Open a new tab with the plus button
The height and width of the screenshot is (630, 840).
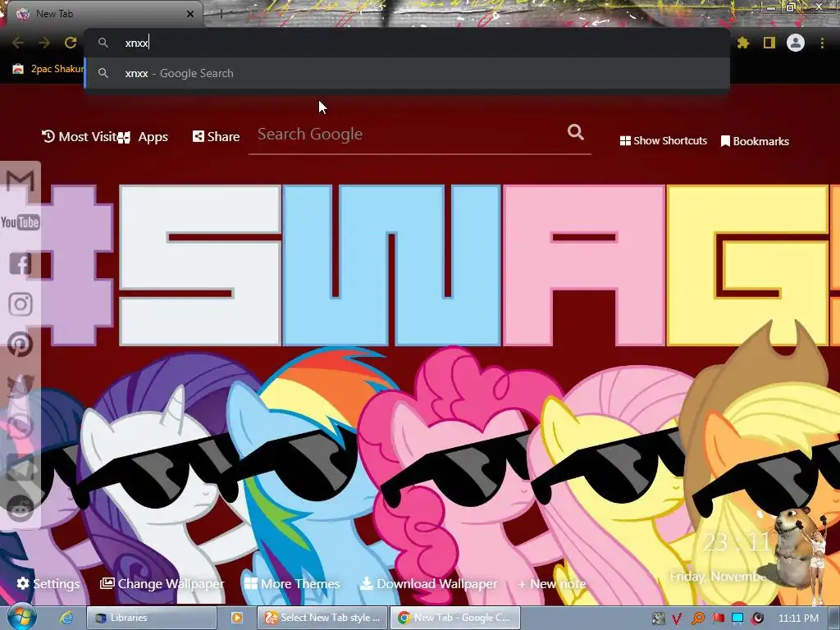pyautogui.click(x=221, y=14)
